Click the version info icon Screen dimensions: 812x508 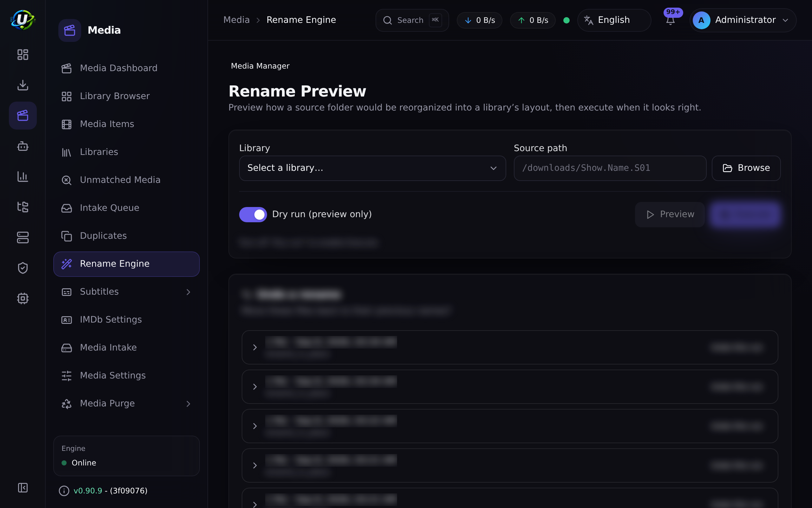point(64,491)
